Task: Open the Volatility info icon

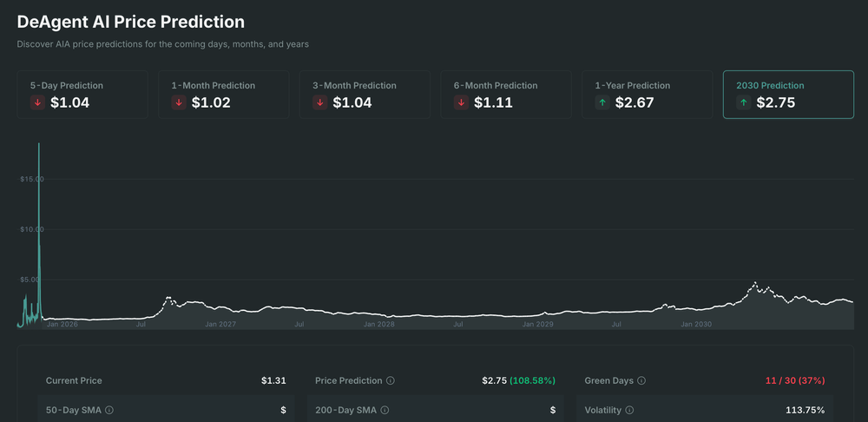Action: coord(629,410)
